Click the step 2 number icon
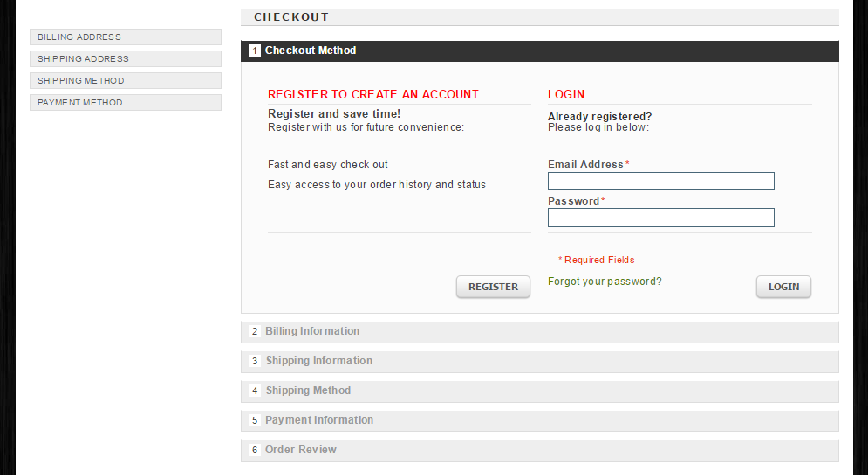The image size is (868, 475). click(x=255, y=332)
